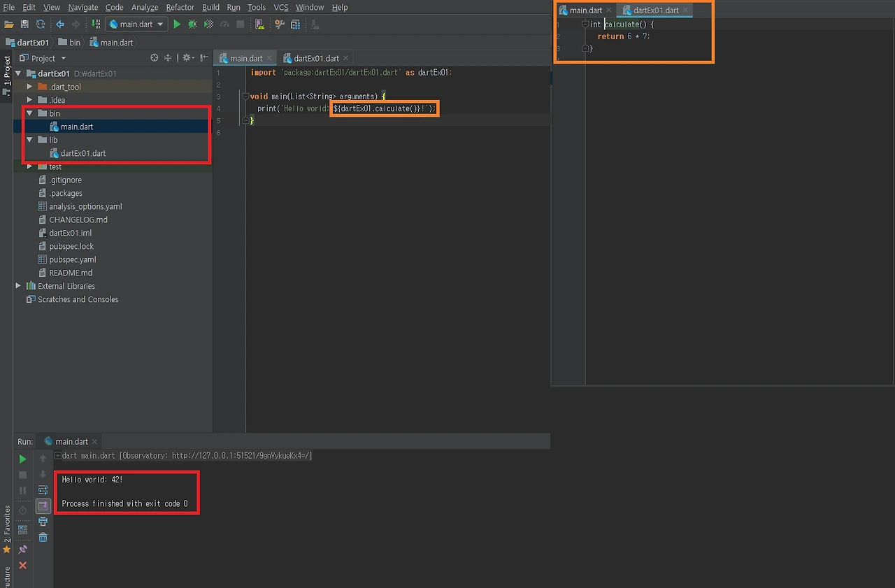The image size is (895, 588).
Task: Click the Synchronize toolbar icon
Action: (41, 24)
